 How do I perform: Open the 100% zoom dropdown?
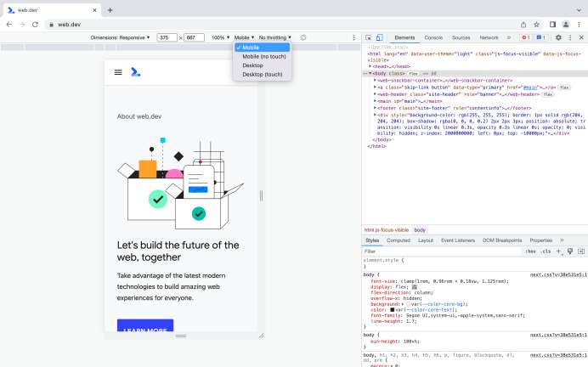coord(221,37)
